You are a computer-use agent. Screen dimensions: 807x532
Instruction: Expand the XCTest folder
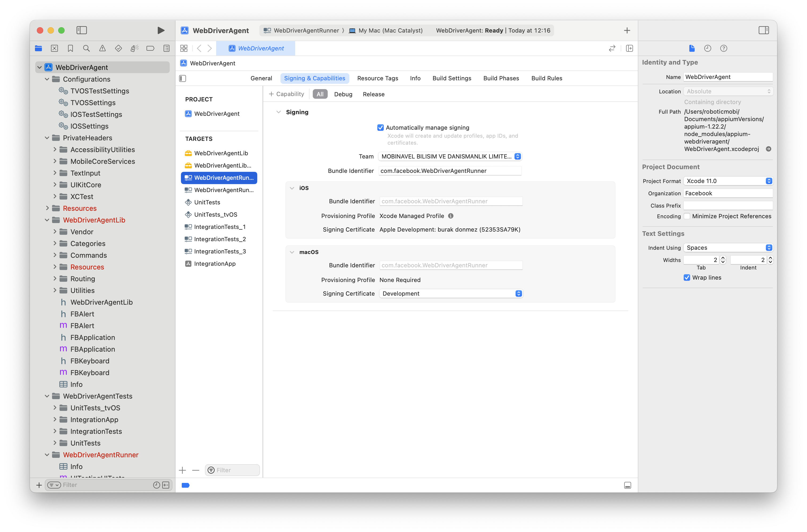55,196
